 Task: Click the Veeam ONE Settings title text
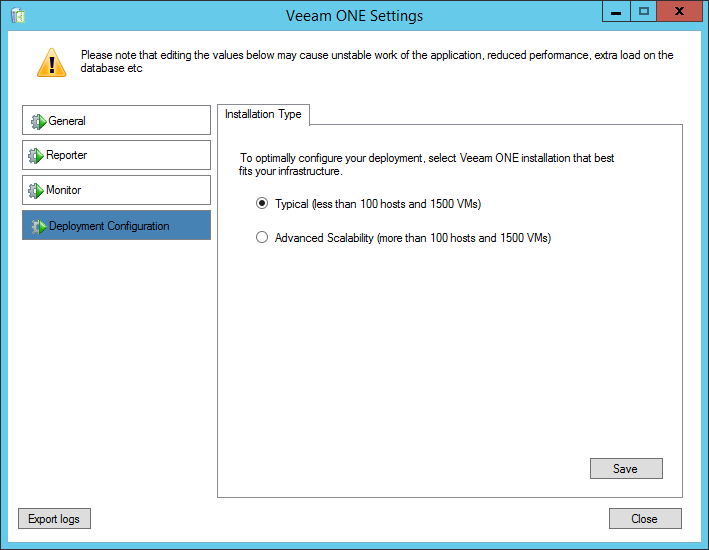[x=354, y=16]
